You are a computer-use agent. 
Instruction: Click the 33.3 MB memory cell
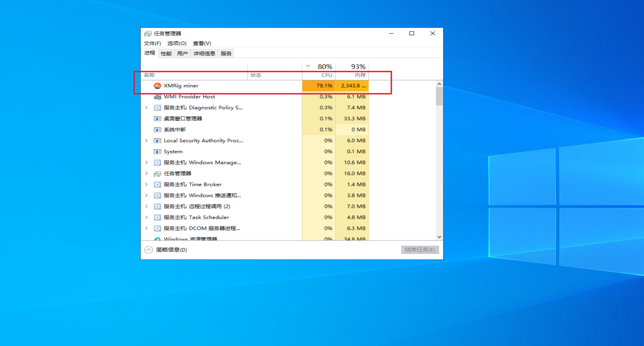click(x=352, y=119)
